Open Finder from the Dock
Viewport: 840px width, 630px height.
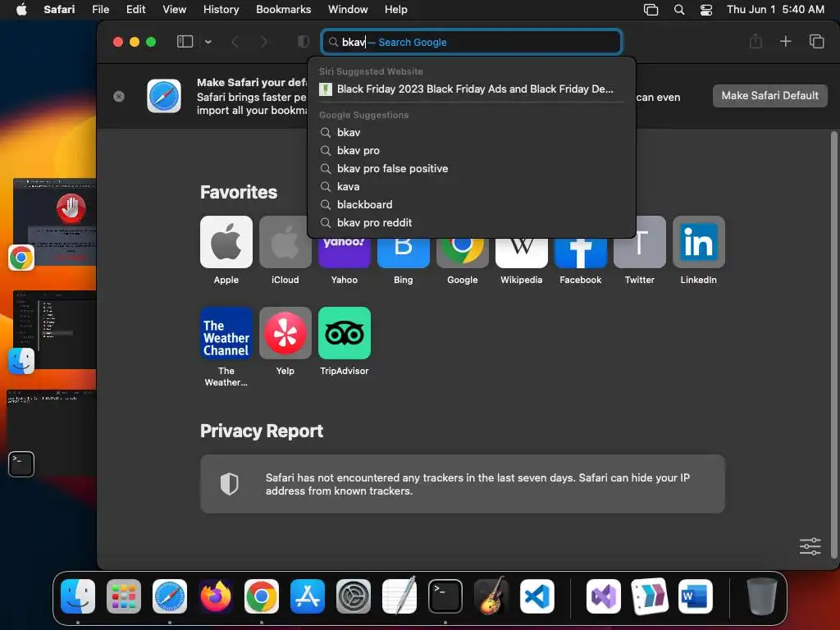pos(78,596)
